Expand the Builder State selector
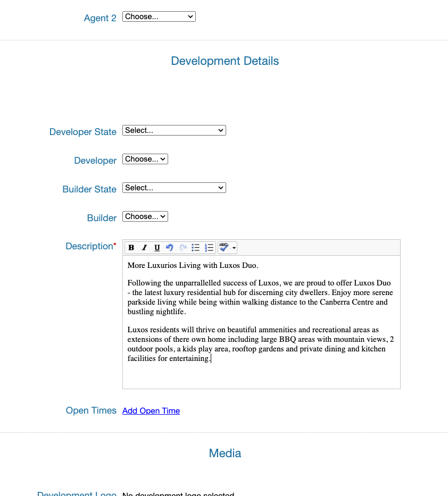 click(174, 187)
